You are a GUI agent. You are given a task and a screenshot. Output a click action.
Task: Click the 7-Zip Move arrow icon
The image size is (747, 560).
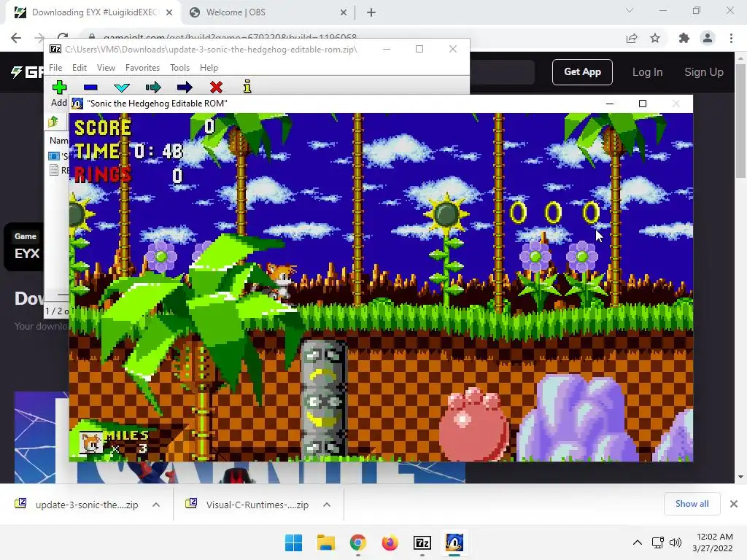click(x=185, y=87)
